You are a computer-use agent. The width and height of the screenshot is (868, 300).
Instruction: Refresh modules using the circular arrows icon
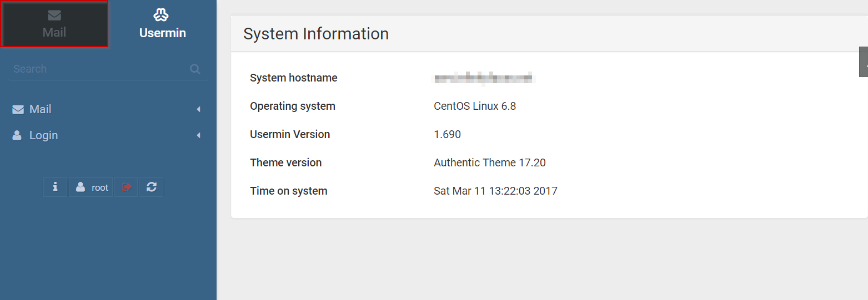pos(151,187)
